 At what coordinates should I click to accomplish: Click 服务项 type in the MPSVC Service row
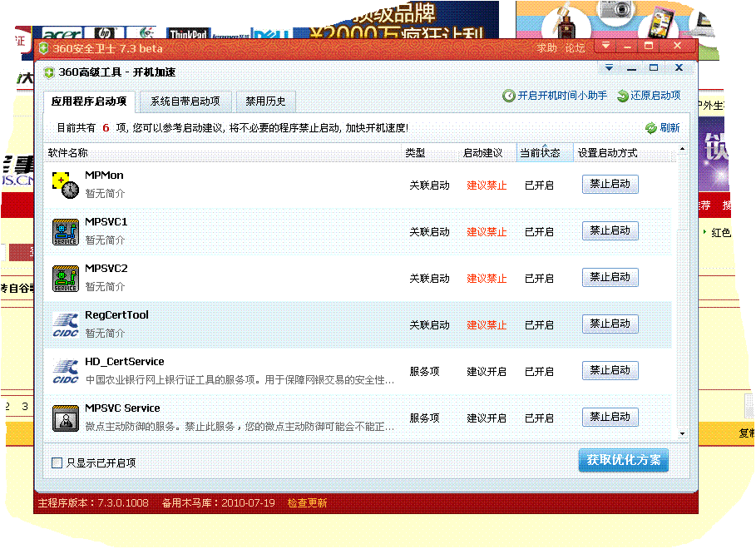coord(424,418)
